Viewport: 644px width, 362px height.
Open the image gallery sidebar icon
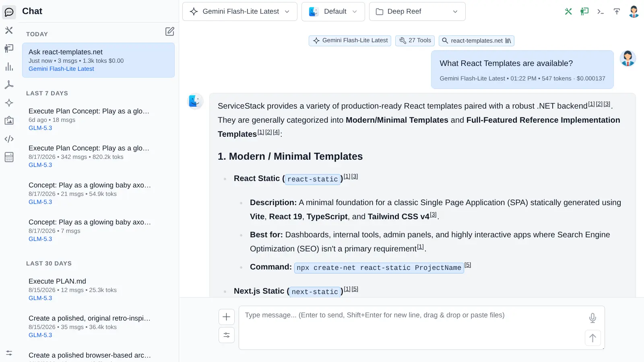[9, 121]
